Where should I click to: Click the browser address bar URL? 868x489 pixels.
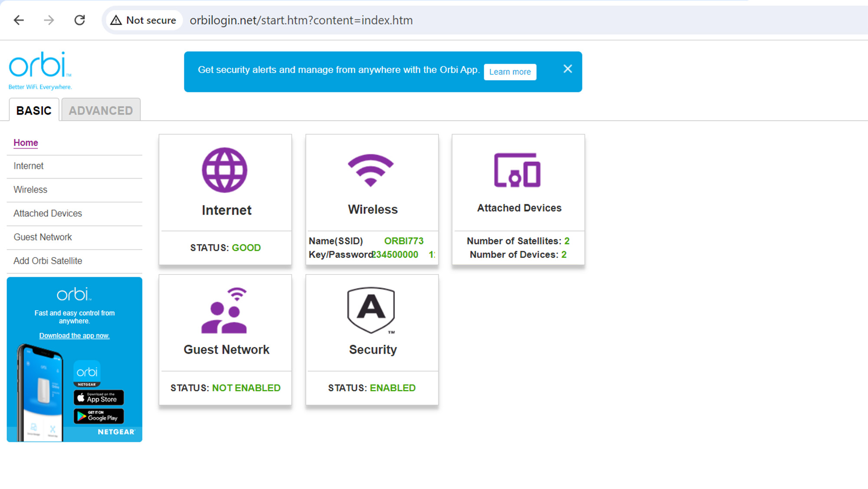[x=301, y=20]
